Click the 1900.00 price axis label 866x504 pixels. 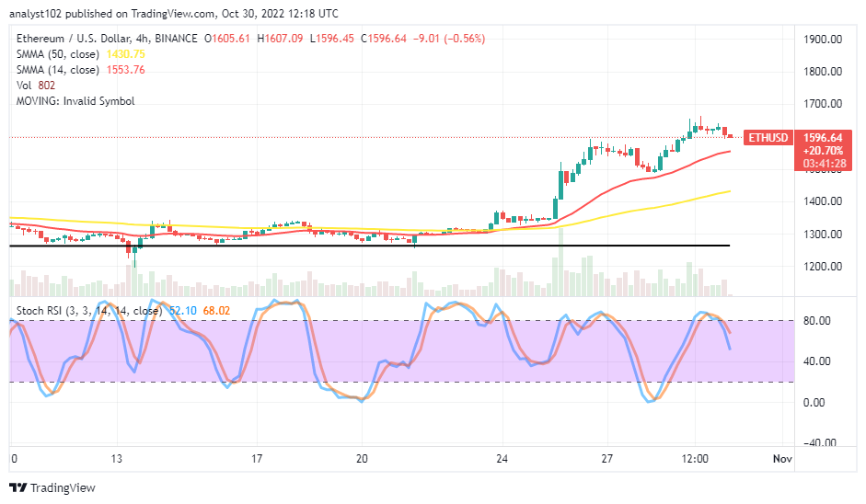pyautogui.click(x=823, y=40)
